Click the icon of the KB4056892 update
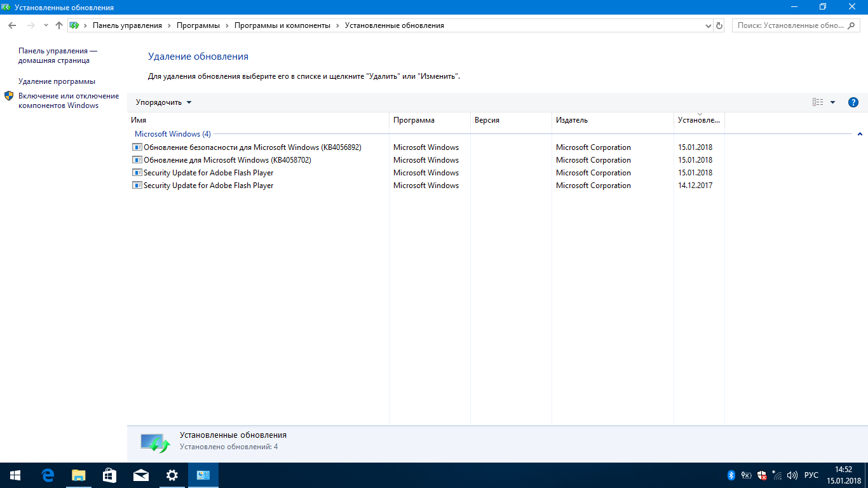The image size is (868, 488). 137,147
